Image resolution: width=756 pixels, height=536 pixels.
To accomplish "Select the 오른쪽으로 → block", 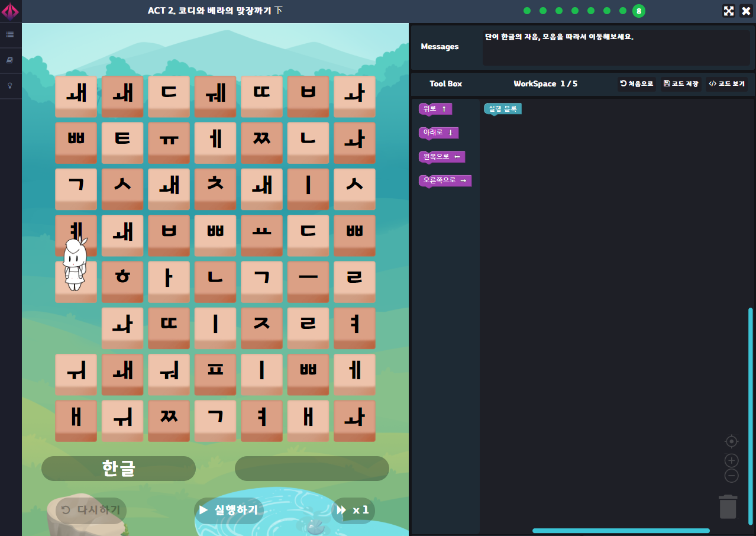I will click(445, 180).
